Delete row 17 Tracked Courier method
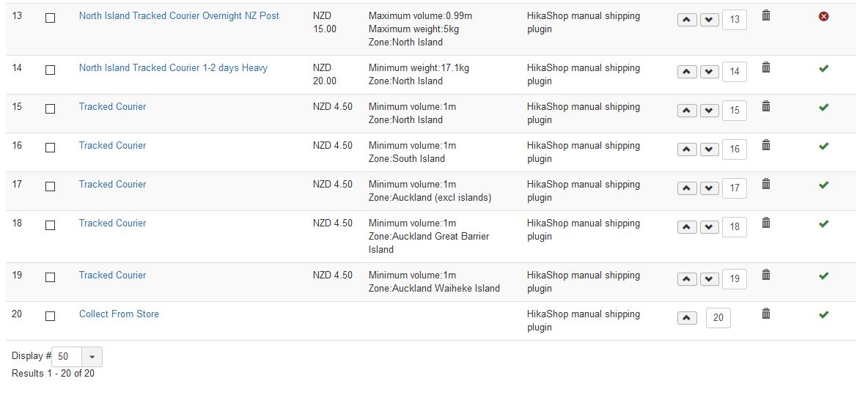Image resolution: width=868 pixels, height=403 pixels. 765,184
